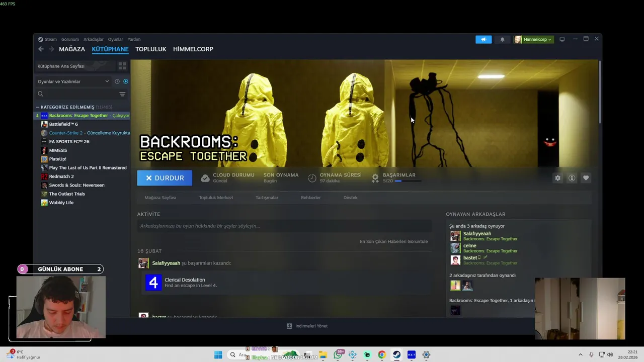Go forward with the right arrow
The height and width of the screenshot is (362, 644).
click(x=51, y=49)
